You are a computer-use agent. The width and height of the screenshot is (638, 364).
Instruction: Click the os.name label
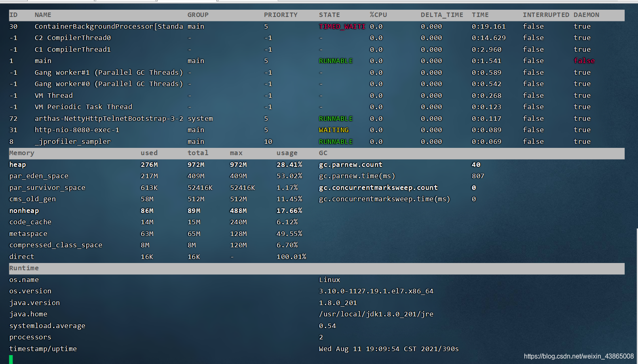pyautogui.click(x=24, y=280)
